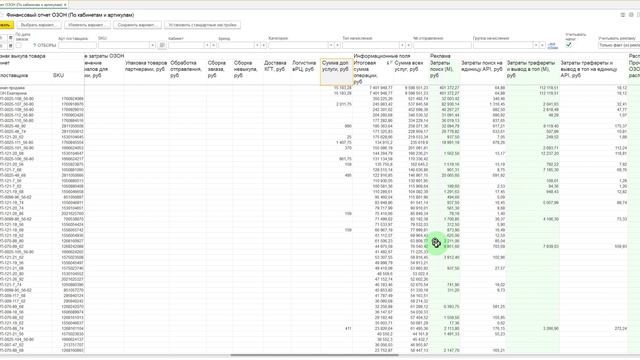Open the calendar picker for the lower date field
Screen dimensions: 640x360
click(11, 46)
